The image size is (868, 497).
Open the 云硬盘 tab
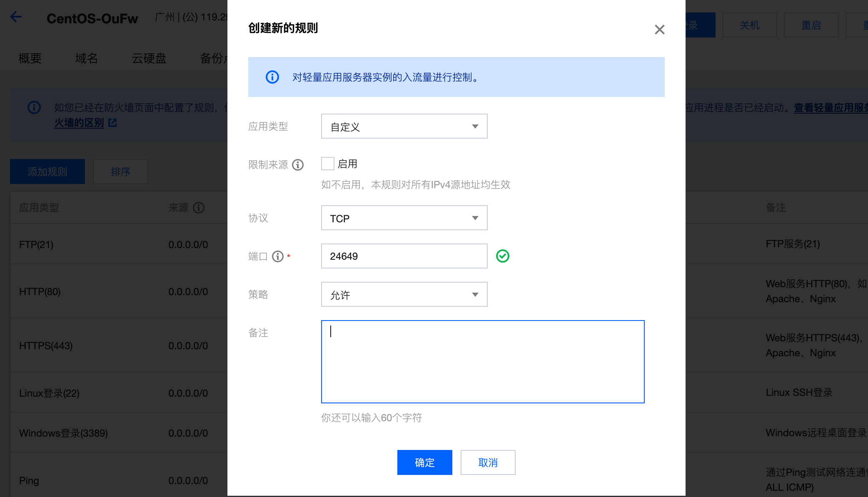click(149, 58)
